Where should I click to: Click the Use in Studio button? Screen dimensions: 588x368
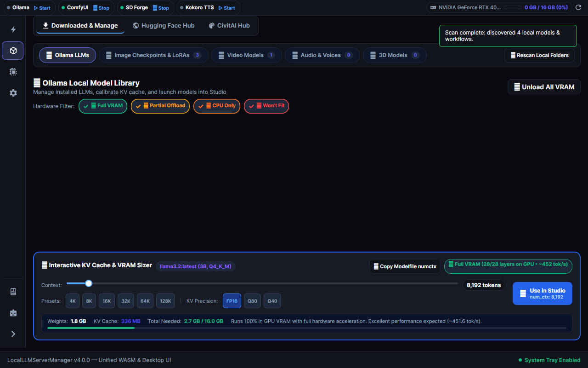[543, 293]
